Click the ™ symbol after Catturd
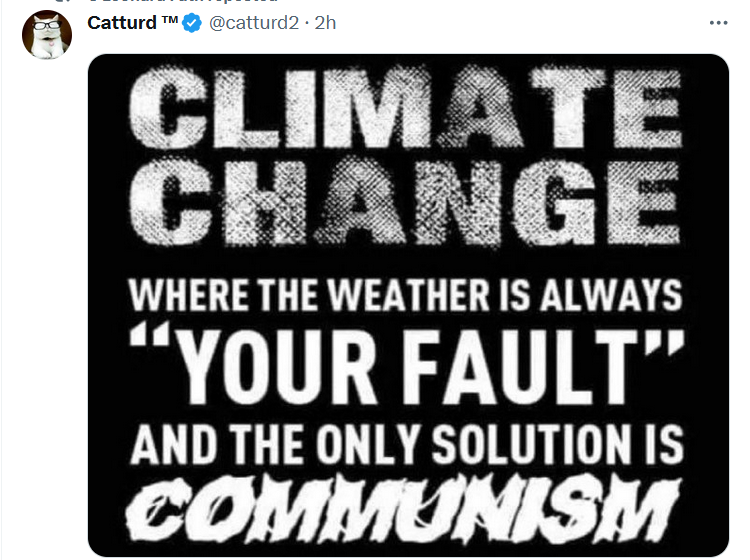 169,21
